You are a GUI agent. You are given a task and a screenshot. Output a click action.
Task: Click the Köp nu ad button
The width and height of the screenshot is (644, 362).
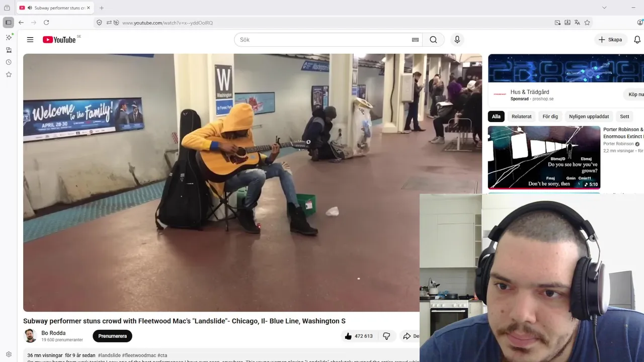(635, 94)
